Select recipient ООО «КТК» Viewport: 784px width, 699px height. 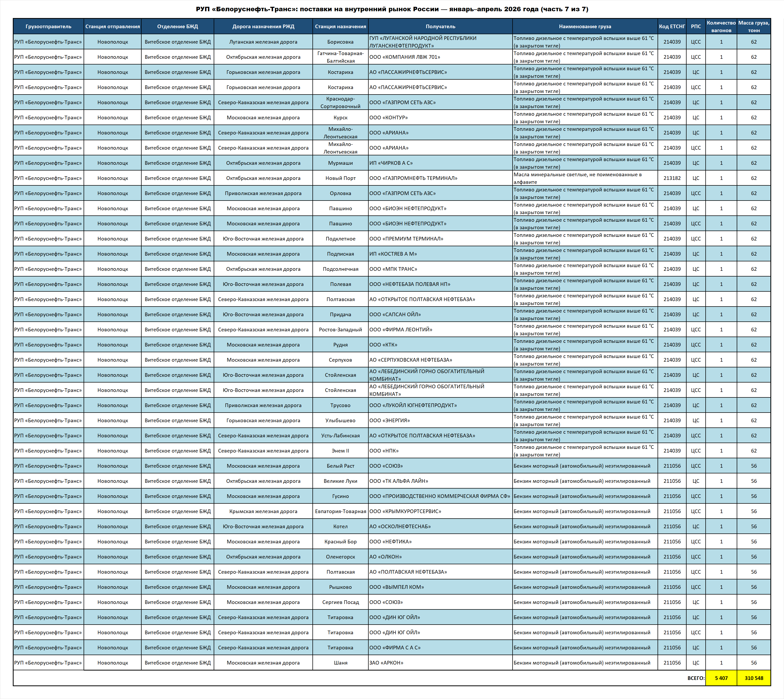pyautogui.click(x=440, y=344)
